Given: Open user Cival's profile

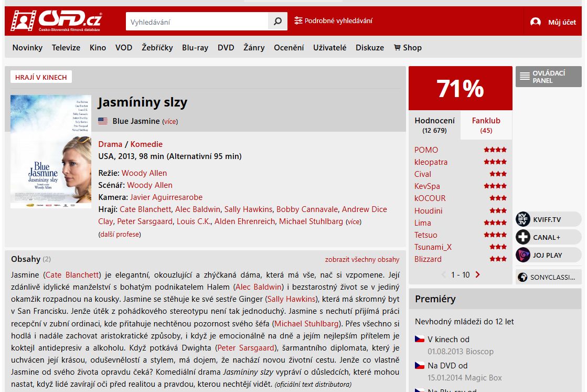Looking at the screenshot, I should coord(423,174).
